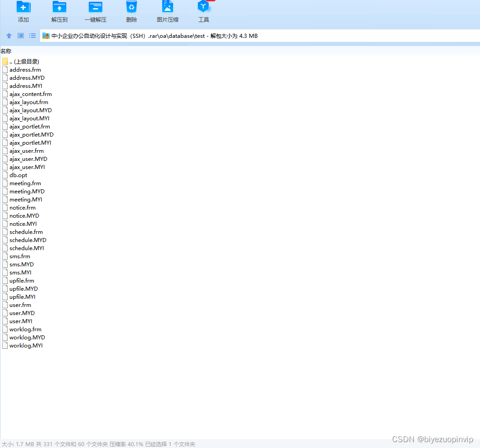Click the file icon beside sms.MYD
Viewport: 480px width, 448px height.
[5, 264]
